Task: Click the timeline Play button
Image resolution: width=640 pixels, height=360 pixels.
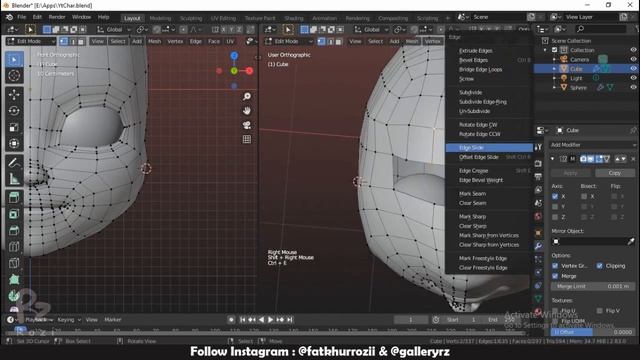Action: tap(270, 320)
